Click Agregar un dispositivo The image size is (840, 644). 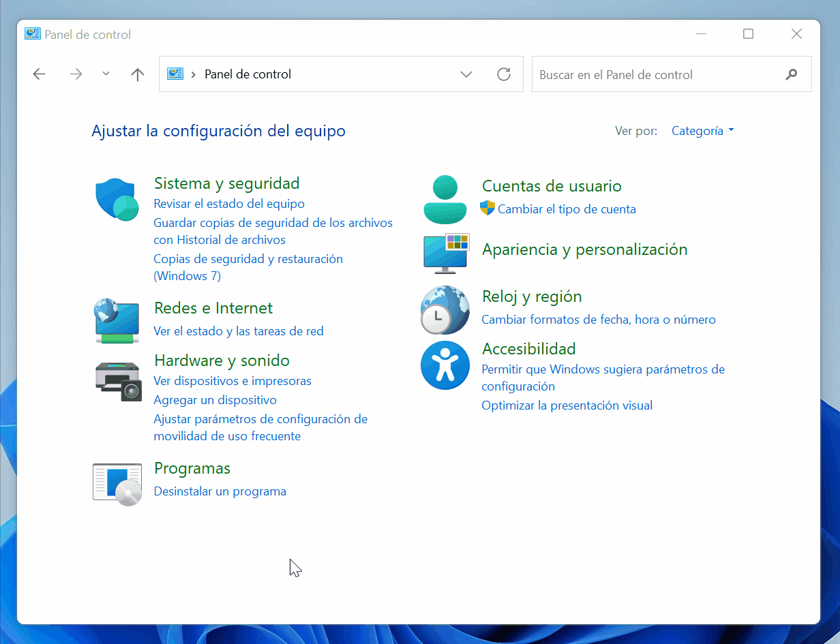[215, 400]
